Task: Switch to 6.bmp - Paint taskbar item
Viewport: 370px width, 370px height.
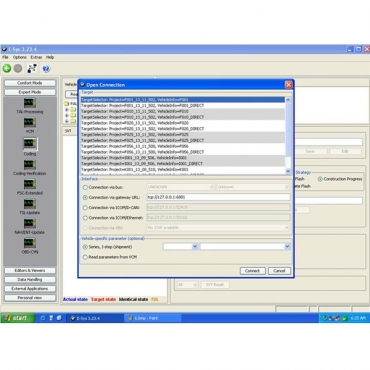Action: (153, 318)
